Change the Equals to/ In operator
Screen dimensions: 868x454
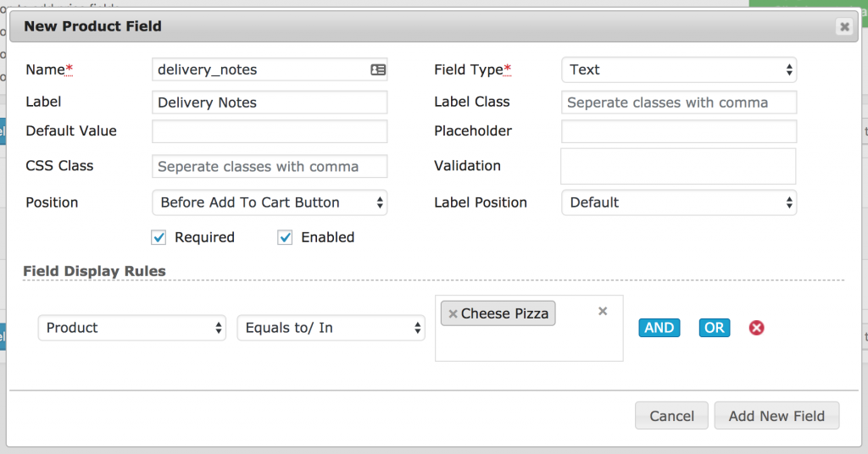(331, 328)
